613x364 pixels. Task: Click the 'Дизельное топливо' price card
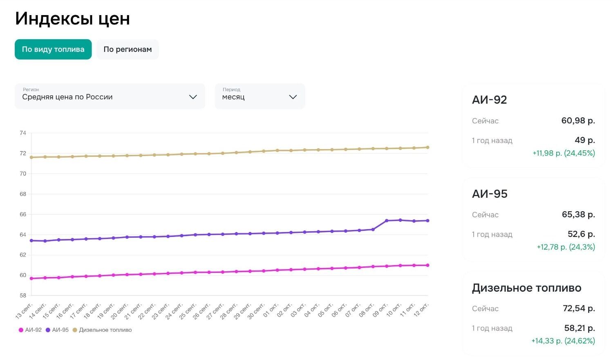point(533,314)
